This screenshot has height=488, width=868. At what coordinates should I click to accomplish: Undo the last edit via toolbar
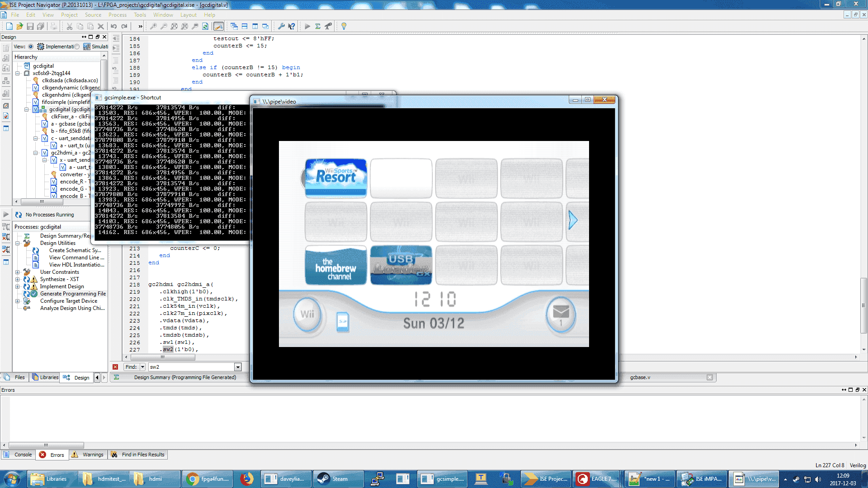(x=114, y=26)
